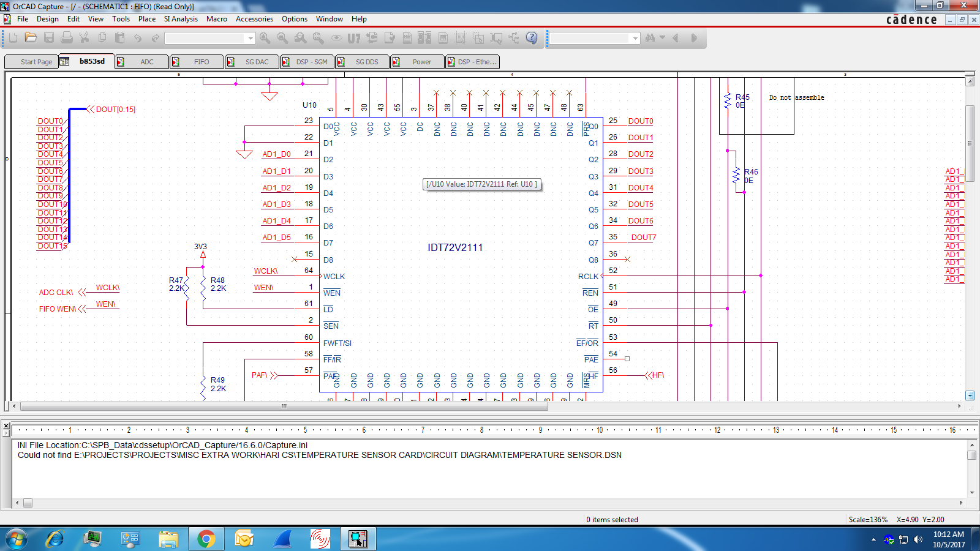Zoom to area with magnifier icon
This screenshot has height=551, width=980.
(300, 38)
